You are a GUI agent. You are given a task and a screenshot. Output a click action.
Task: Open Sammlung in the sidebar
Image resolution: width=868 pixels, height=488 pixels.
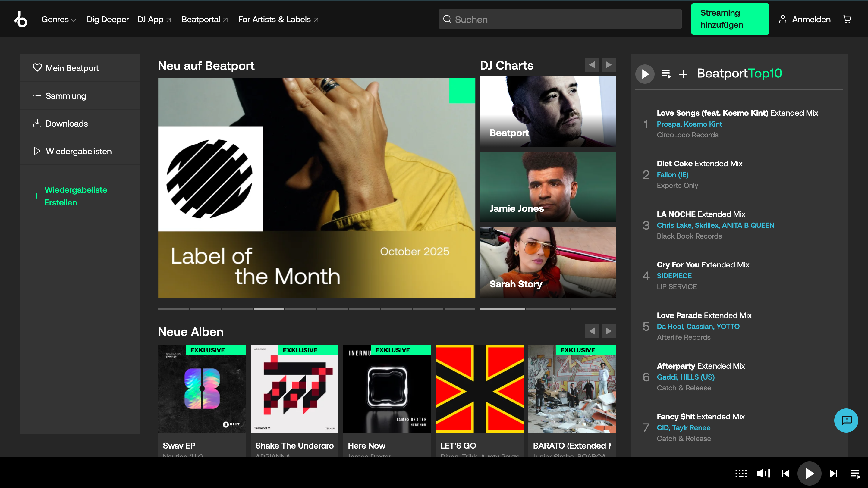click(x=80, y=96)
